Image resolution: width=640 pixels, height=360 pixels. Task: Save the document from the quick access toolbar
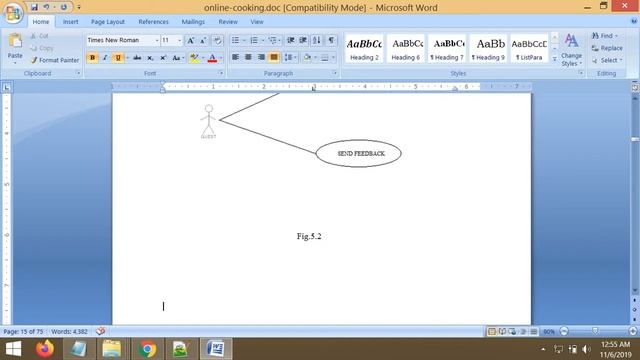(x=34, y=7)
